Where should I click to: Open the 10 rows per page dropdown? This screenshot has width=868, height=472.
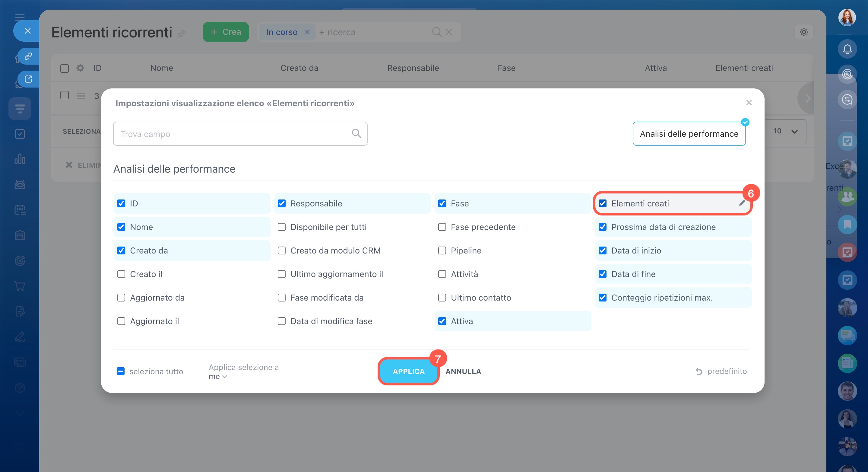tap(785, 131)
